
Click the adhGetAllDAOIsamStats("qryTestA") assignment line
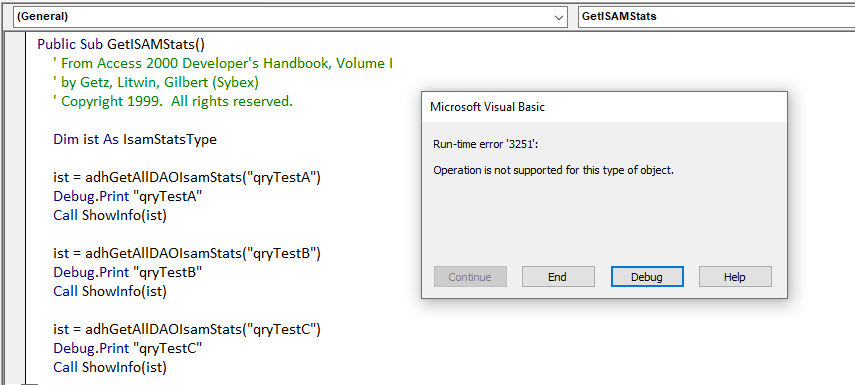[x=187, y=177]
